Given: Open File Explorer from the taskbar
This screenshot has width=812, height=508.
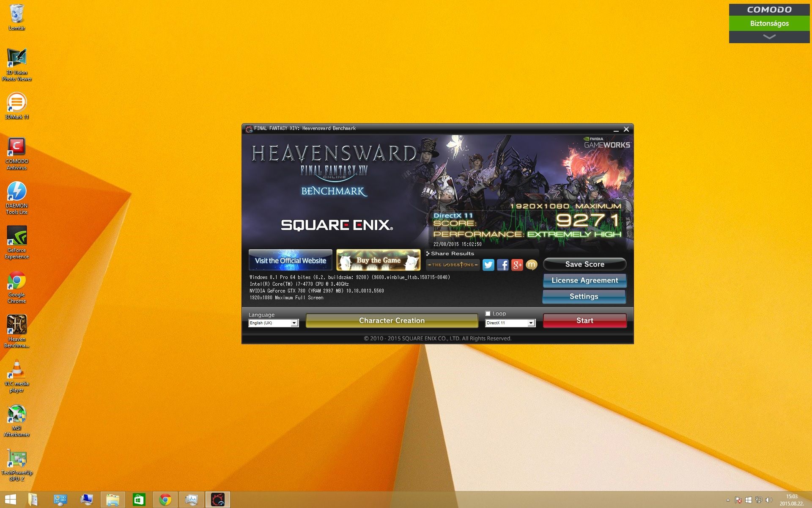Looking at the screenshot, I should [x=112, y=500].
